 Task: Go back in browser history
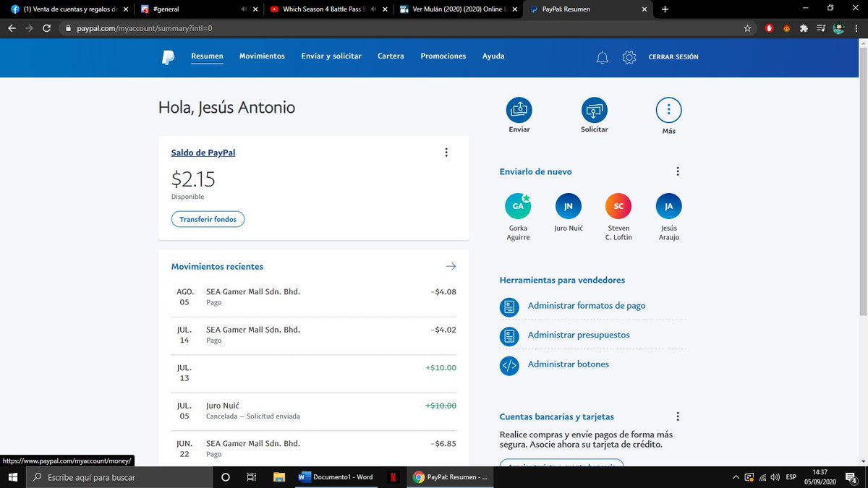[12, 28]
